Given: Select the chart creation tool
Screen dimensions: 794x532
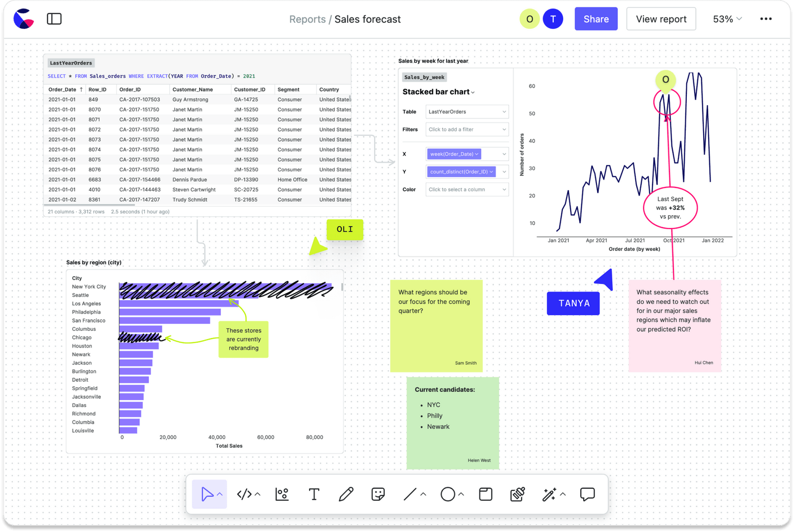Looking at the screenshot, I should point(281,494).
